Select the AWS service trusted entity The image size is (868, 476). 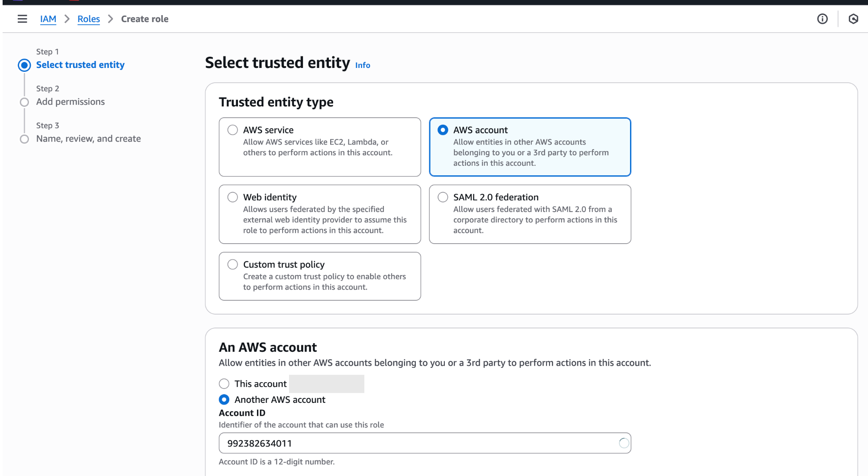click(320, 147)
